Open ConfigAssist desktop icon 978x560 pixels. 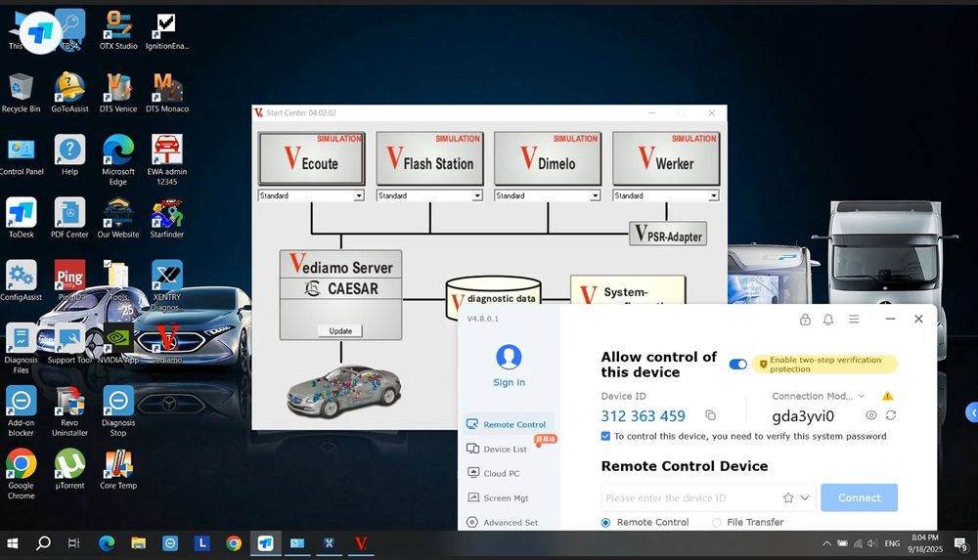coord(22,280)
